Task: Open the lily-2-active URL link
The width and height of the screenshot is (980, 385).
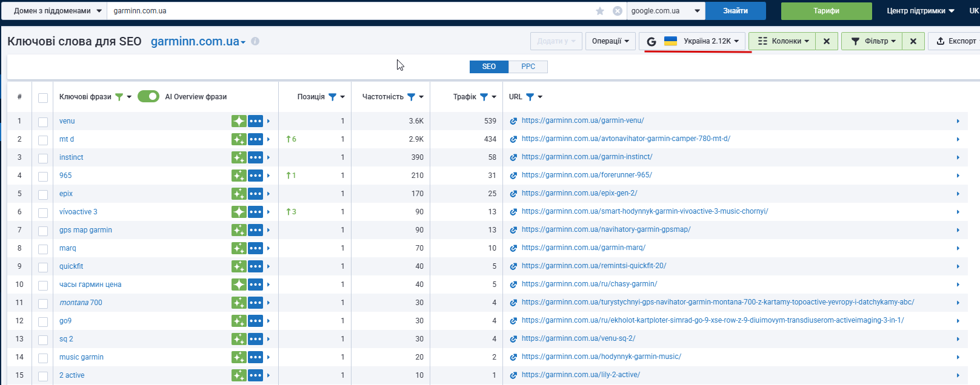Action: coord(581,375)
